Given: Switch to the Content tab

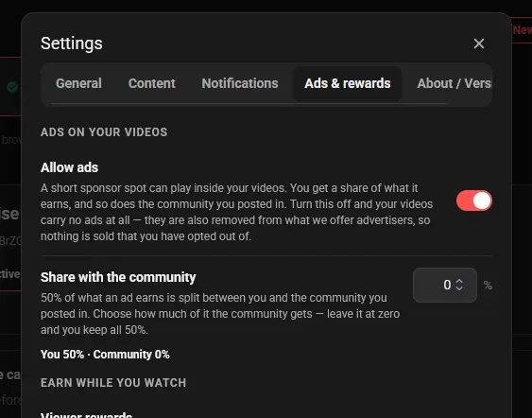Looking at the screenshot, I should (x=151, y=83).
